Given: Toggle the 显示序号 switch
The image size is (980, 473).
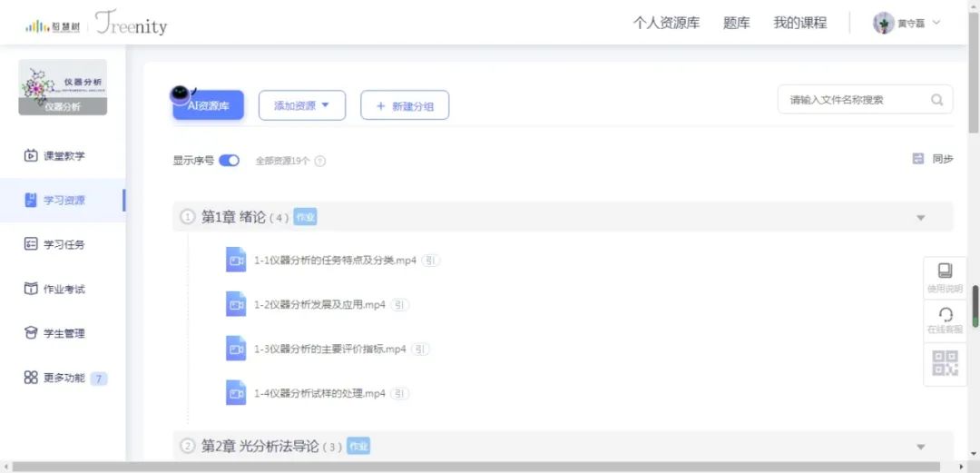Looking at the screenshot, I should tap(229, 160).
